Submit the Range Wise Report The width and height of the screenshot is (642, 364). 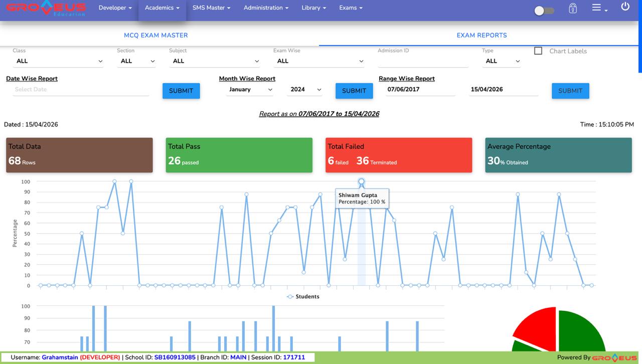pyautogui.click(x=570, y=91)
